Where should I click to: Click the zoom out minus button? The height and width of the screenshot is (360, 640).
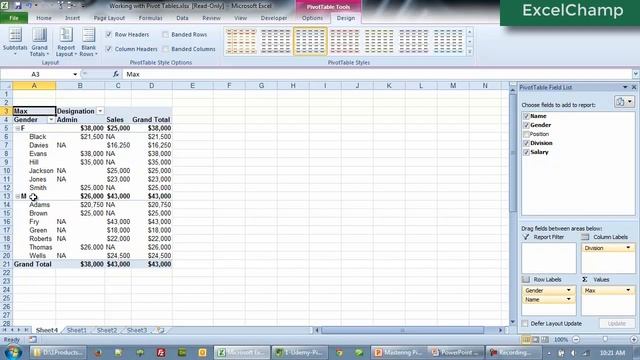click(576, 340)
